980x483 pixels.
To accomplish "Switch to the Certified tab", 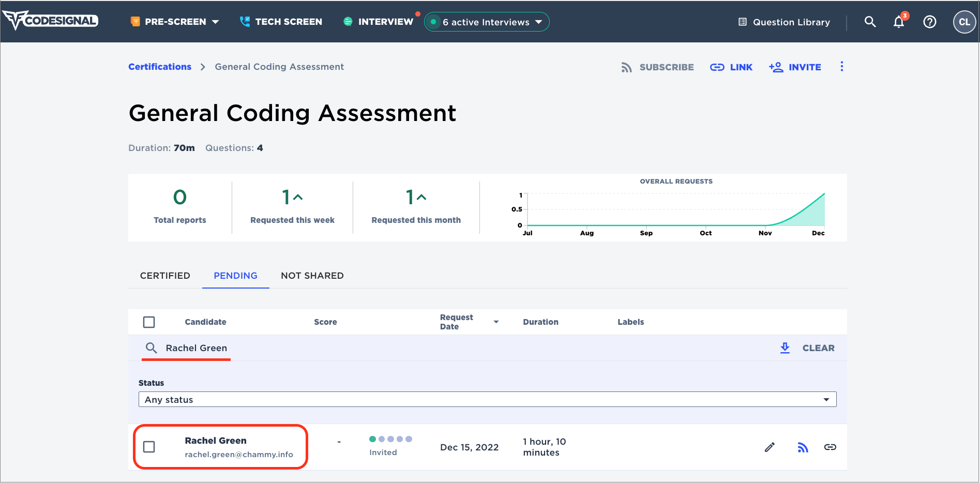I will click(x=165, y=276).
